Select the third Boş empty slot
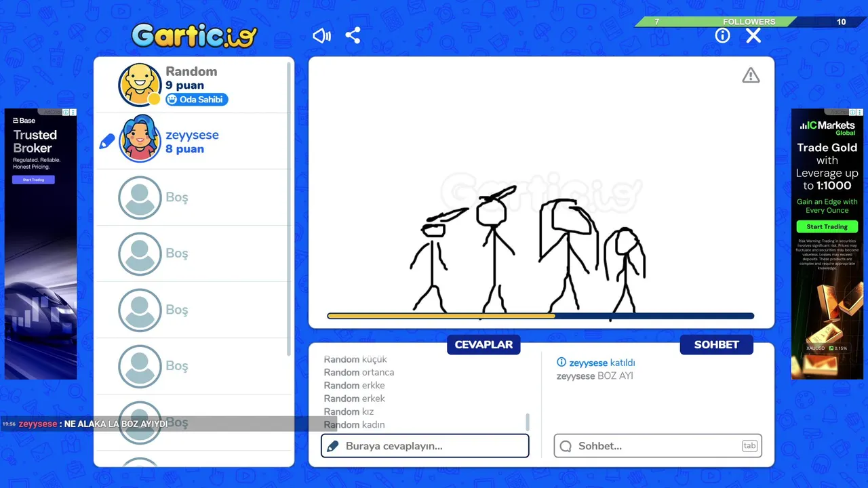This screenshot has height=488, width=868. [x=193, y=310]
